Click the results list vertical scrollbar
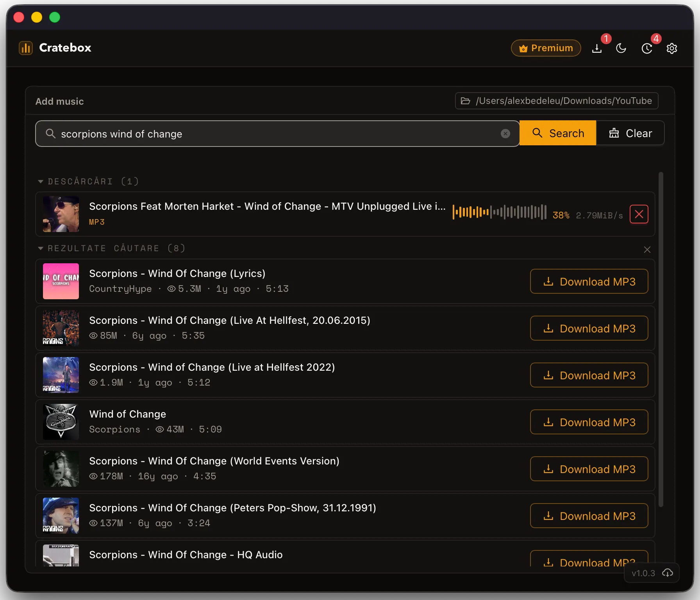Viewport: 700px width, 600px height. point(661,340)
